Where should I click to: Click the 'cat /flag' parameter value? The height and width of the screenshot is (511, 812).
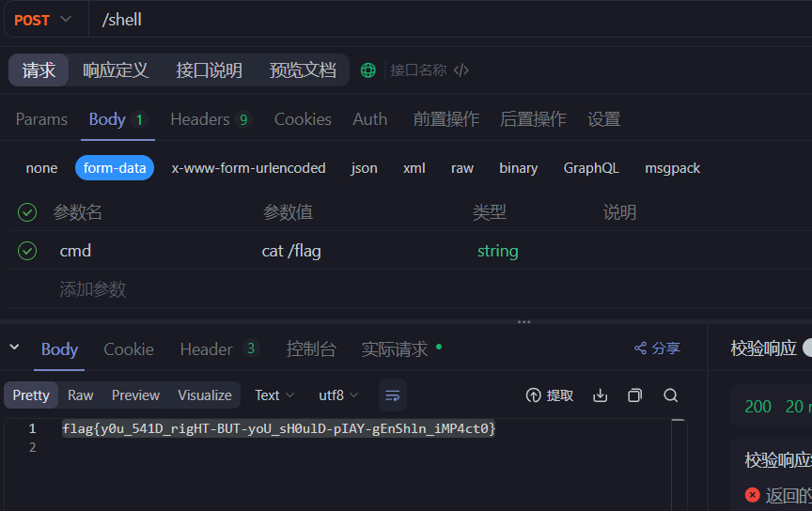(291, 251)
